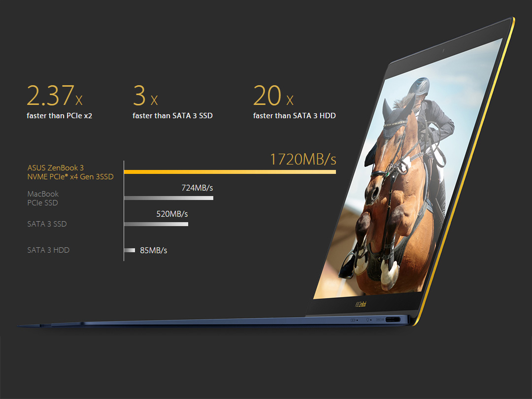Click the "1720MB/s" value above the gold bar
The height and width of the screenshot is (399, 532).
click(303, 159)
